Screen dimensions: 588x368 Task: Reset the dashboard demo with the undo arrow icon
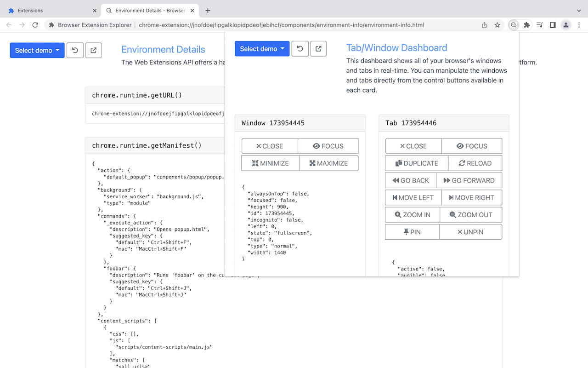pos(300,48)
